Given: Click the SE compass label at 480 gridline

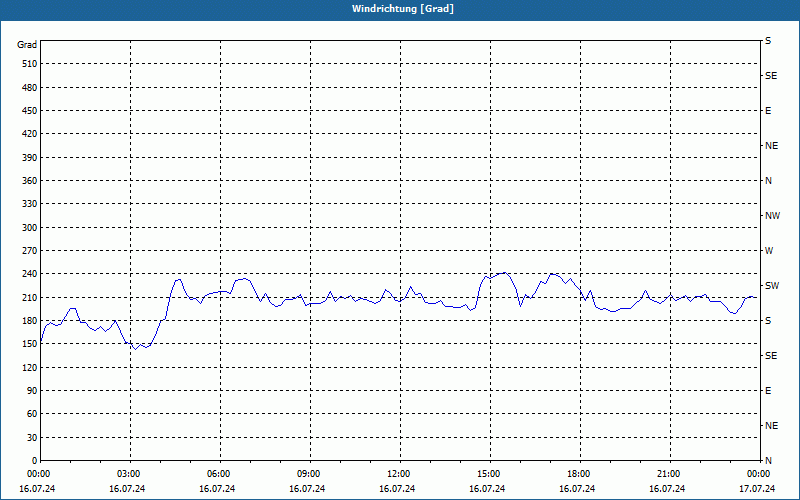Looking at the screenshot, I should coord(771,76).
